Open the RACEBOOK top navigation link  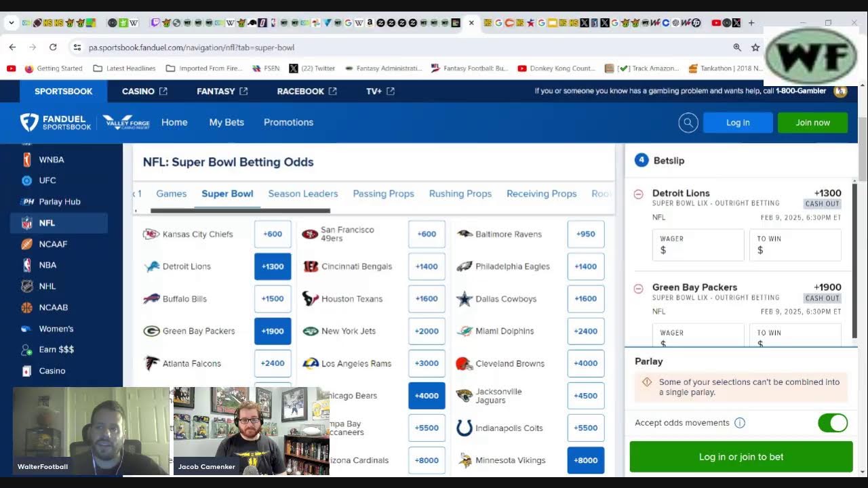[307, 91]
